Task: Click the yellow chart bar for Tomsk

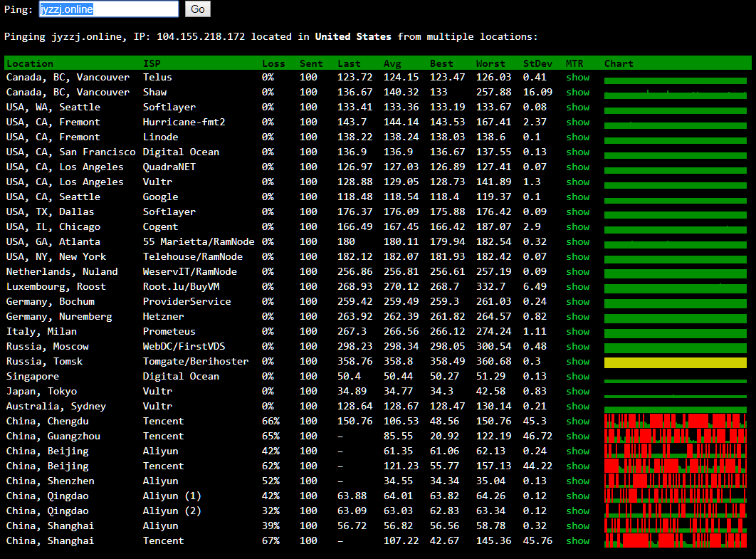Action: (675, 362)
